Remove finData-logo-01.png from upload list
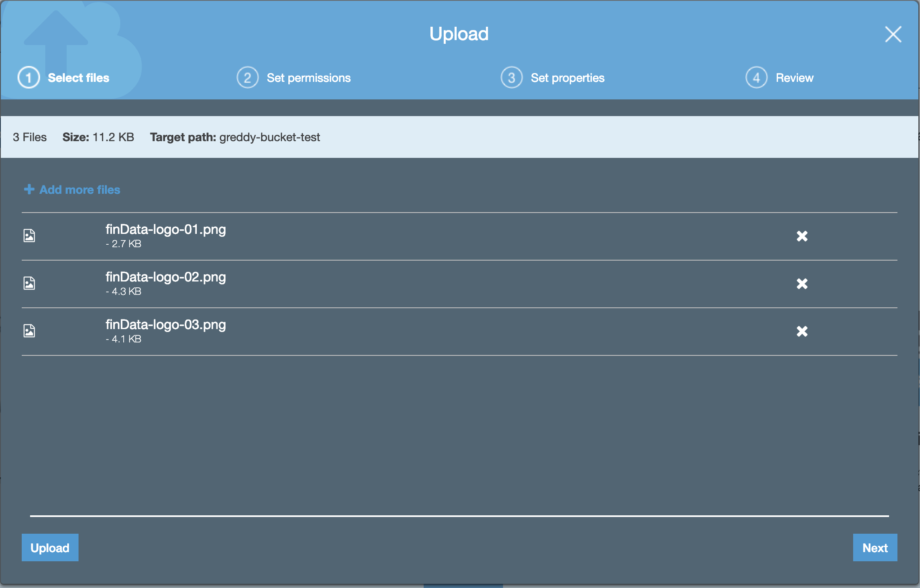The width and height of the screenshot is (920, 588). (802, 236)
